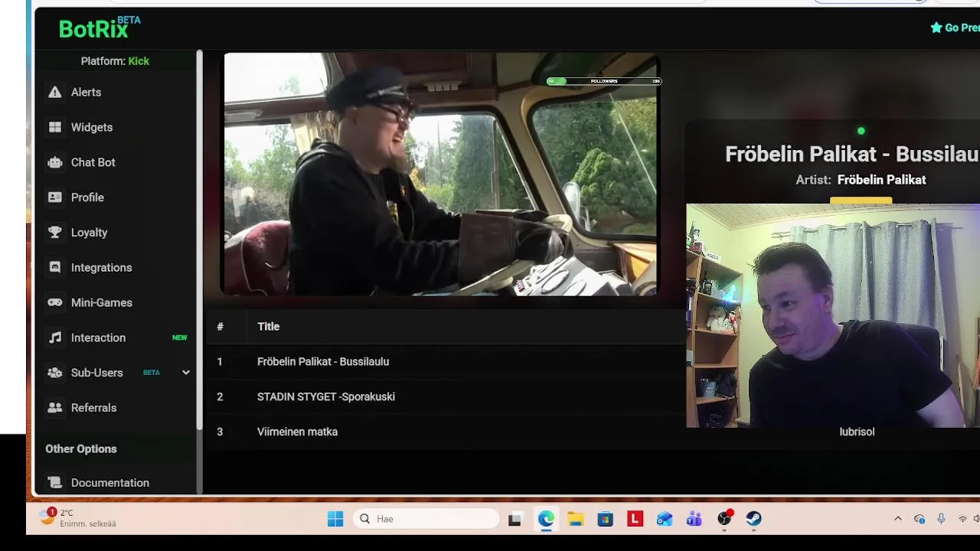
Task: Select row STADIN STYGET -Sporakuski
Action: point(446,397)
